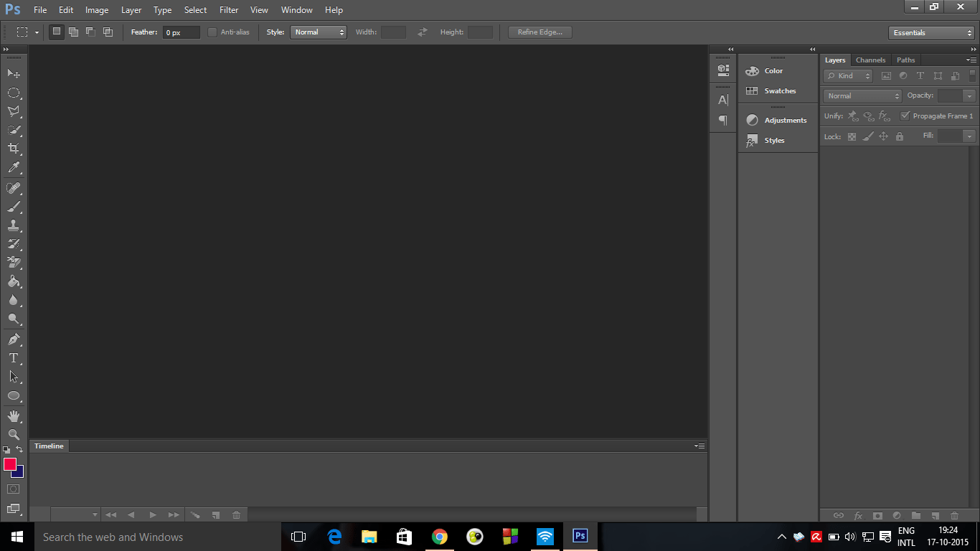Toggle Quick Mask mode

[14, 489]
